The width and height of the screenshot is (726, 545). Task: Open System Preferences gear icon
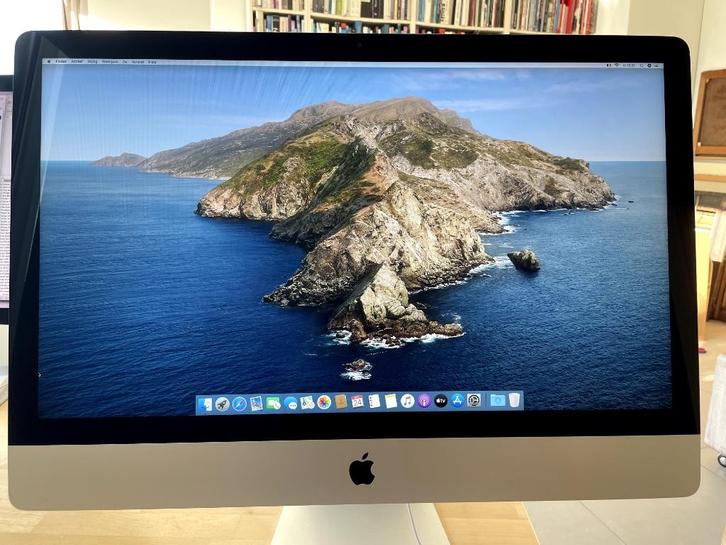click(x=474, y=400)
